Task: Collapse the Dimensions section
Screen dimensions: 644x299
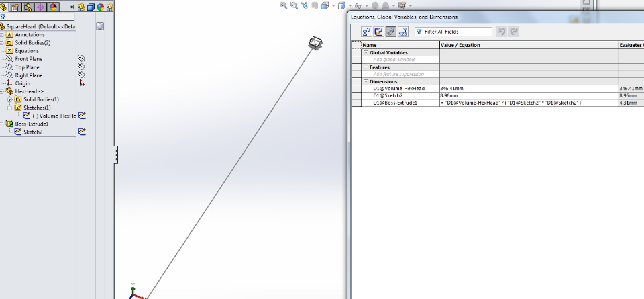Action: (366, 81)
